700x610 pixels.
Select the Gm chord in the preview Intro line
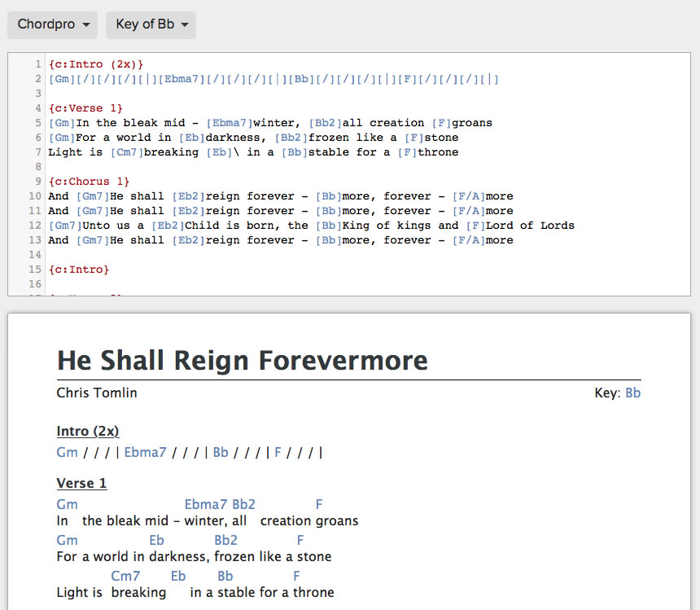68,452
